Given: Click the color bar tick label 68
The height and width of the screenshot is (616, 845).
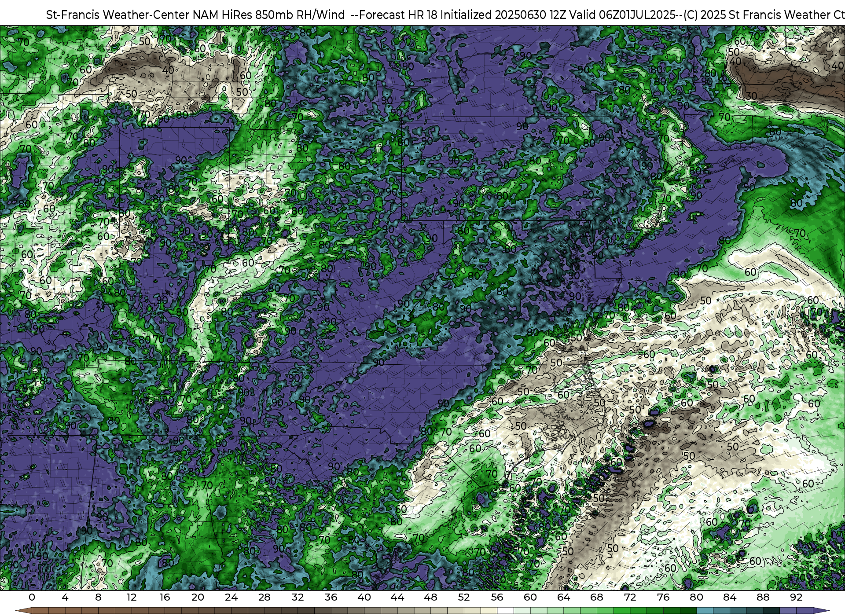Looking at the screenshot, I should [x=597, y=597].
